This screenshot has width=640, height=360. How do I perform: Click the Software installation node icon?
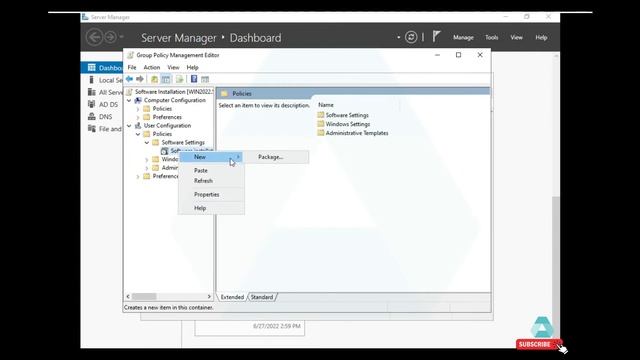164,151
